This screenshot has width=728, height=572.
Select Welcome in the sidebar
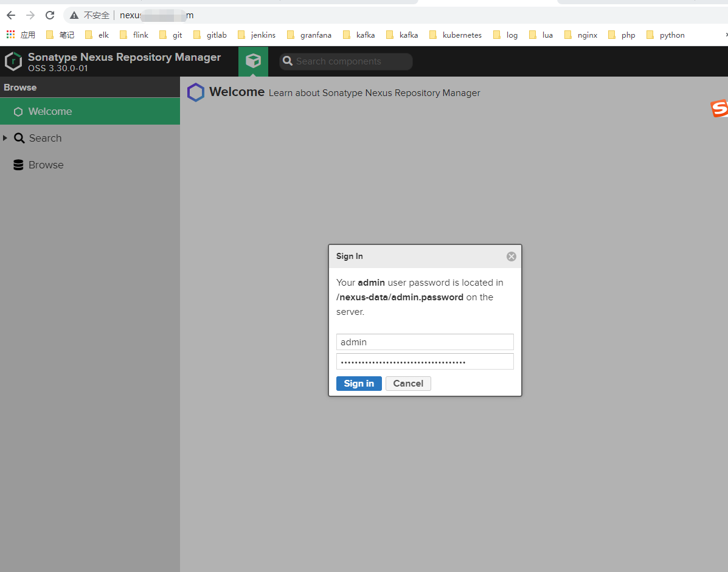click(89, 111)
